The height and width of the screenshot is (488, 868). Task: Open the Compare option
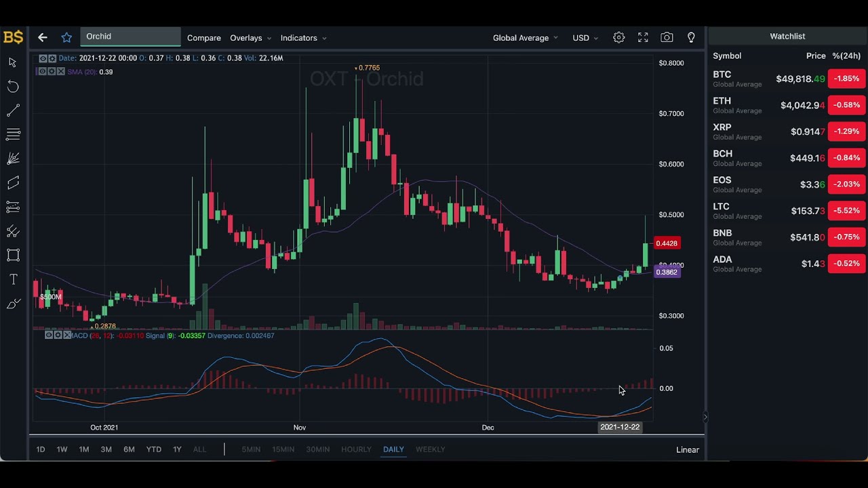tap(204, 38)
